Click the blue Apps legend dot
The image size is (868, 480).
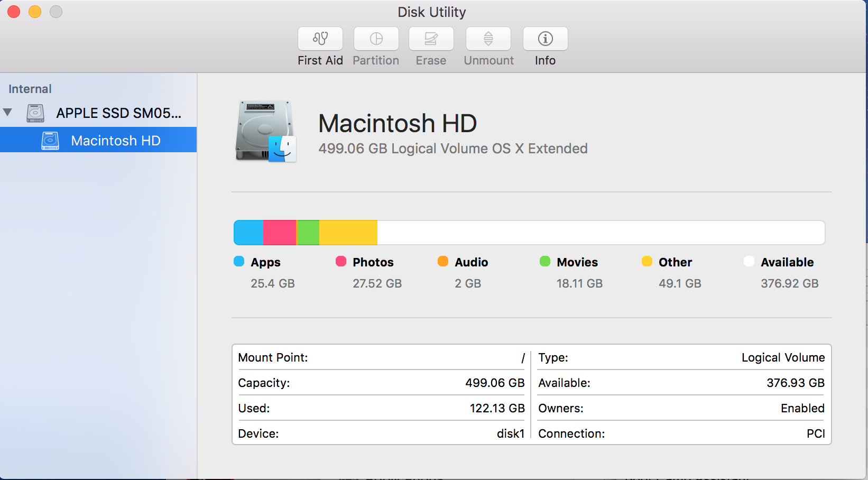tap(239, 261)
